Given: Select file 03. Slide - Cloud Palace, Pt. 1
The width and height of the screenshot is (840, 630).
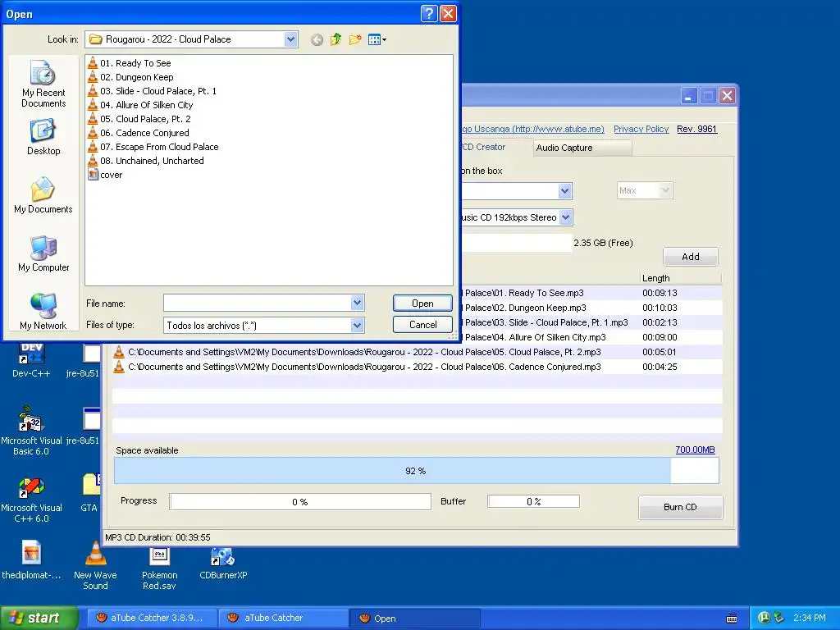Looking at the screenshot, I should tap(152, 91).
